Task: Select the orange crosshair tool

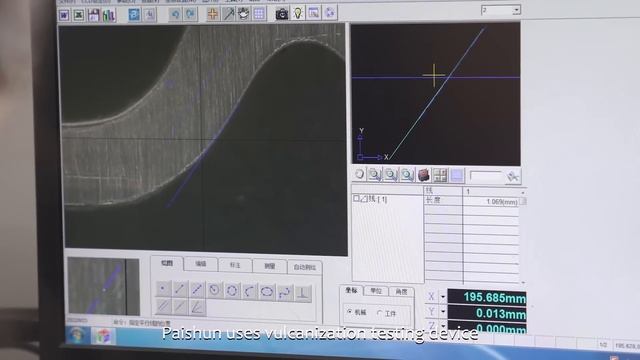Action: [x=213, y=14]
